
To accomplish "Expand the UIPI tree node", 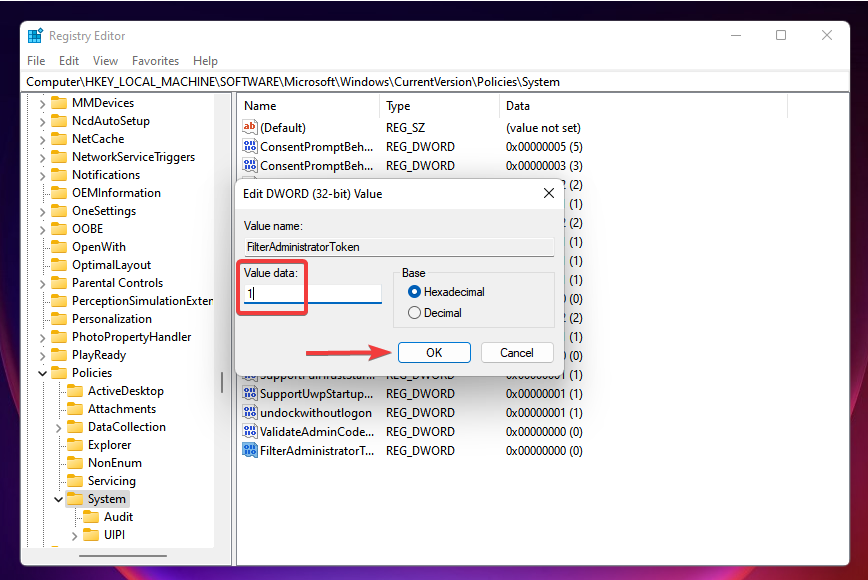I will pyautogui.click(x=75, y=535).
